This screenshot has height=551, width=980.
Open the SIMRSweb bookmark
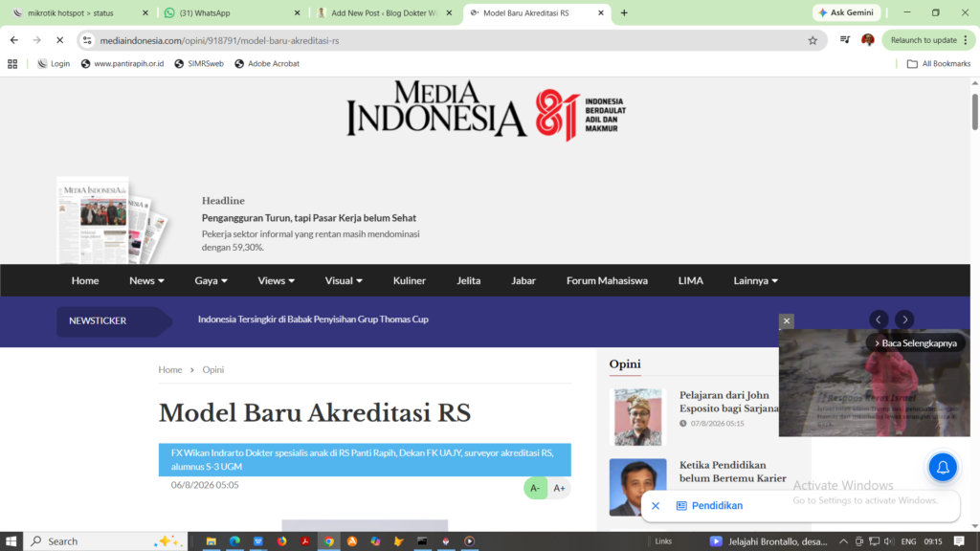click(x=199, y=64)
